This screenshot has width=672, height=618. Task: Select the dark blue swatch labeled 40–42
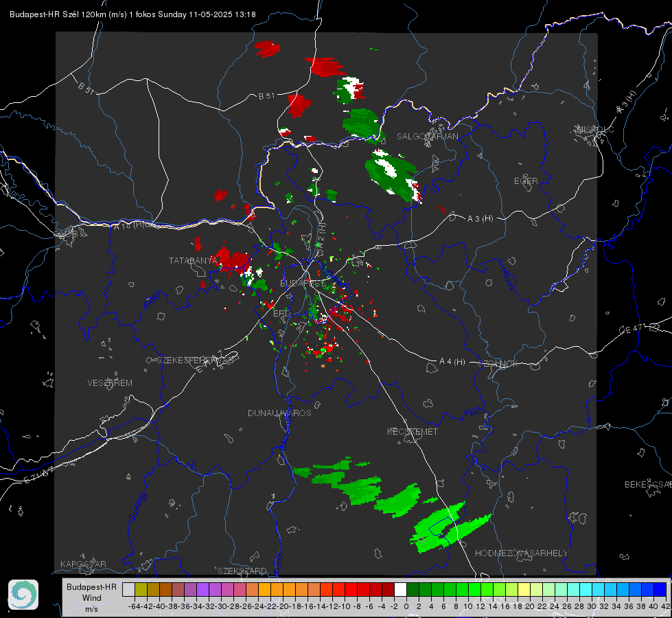[x=660, y=590]
